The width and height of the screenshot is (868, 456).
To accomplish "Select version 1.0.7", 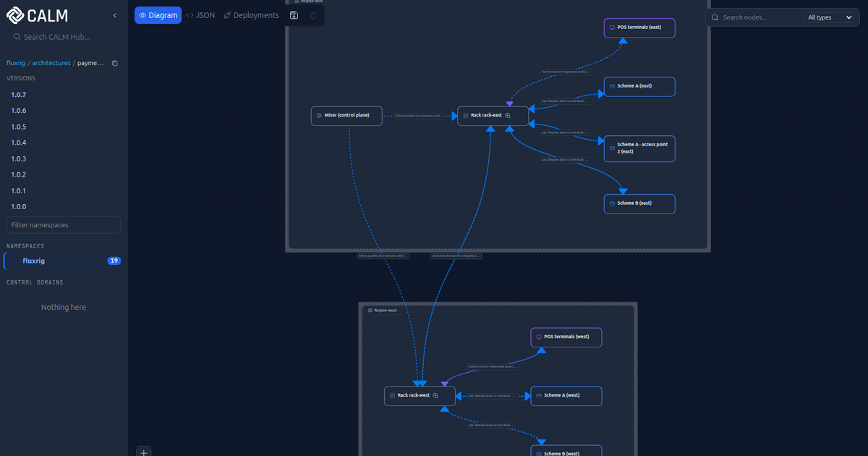I will (19, 95).
